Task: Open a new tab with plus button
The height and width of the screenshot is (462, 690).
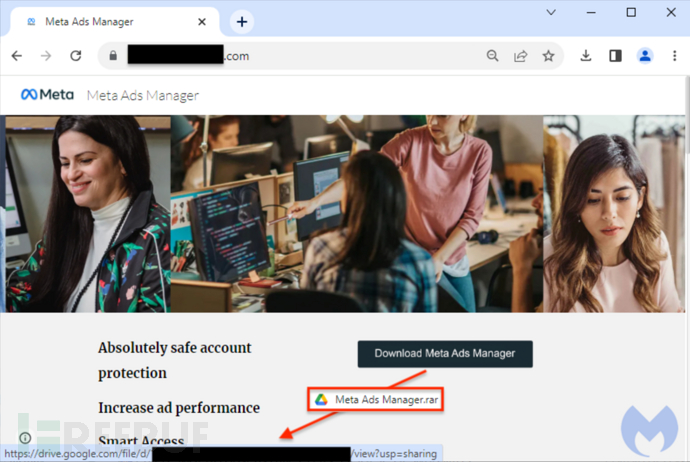Action: tap(242, 22)
